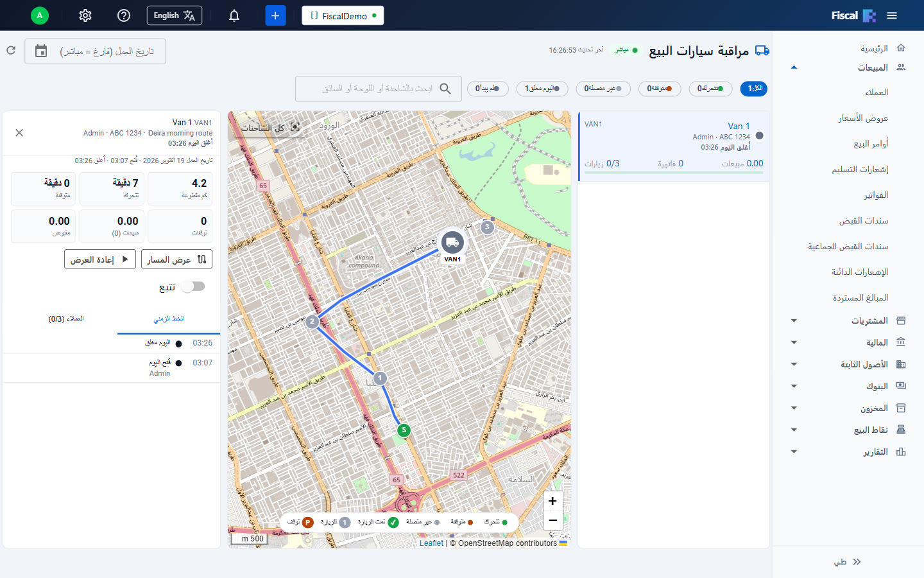Filter vans by الكل (all)
Screen dimensions: 924x578
[754, 89]
